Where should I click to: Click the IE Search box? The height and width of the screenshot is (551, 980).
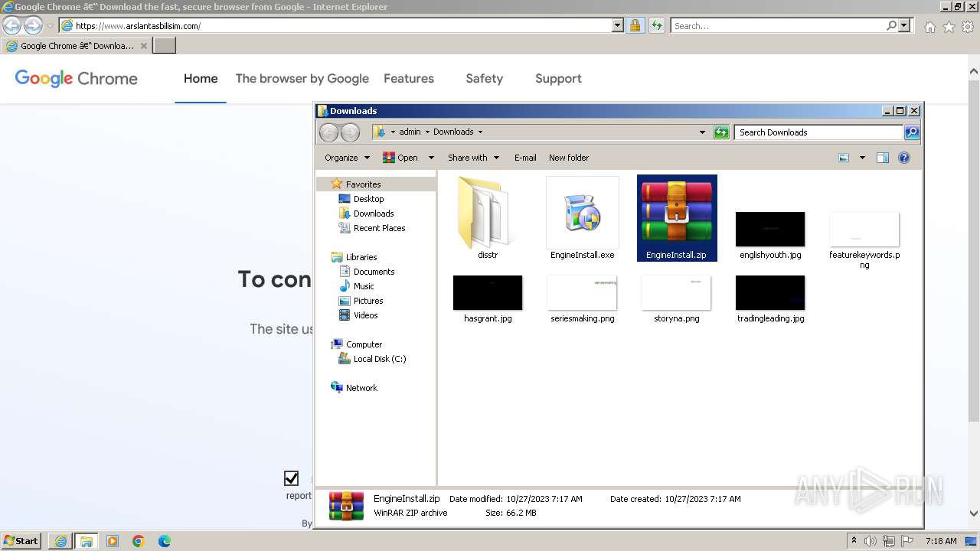[778, 26]
